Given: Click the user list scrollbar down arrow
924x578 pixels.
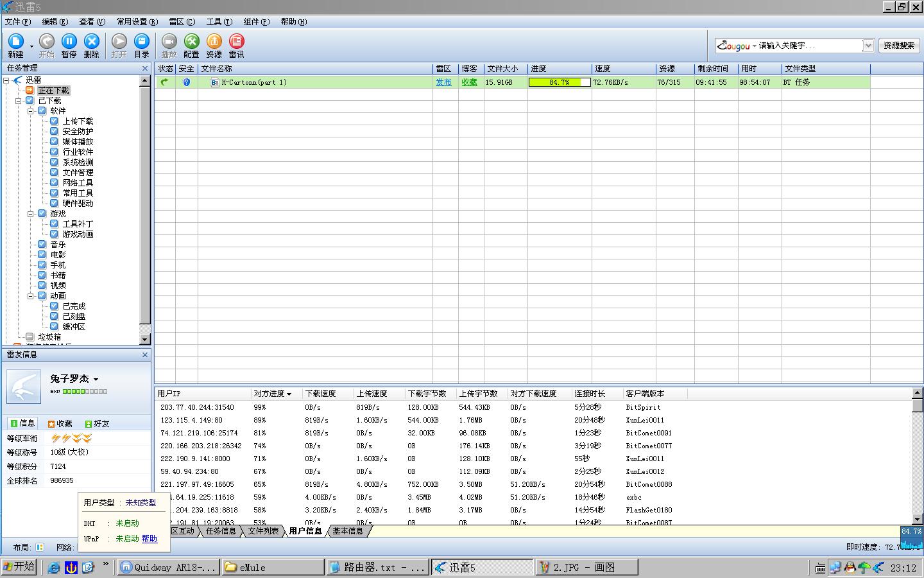Looking at the screenshot, I should pyautogui.click(x=918, y=519).
